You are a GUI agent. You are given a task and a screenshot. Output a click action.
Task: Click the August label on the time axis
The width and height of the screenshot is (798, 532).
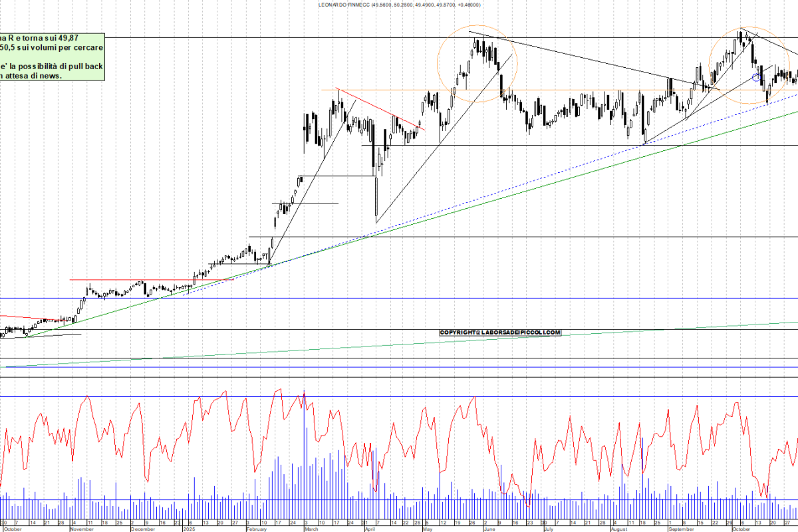(x=620, y=529)
